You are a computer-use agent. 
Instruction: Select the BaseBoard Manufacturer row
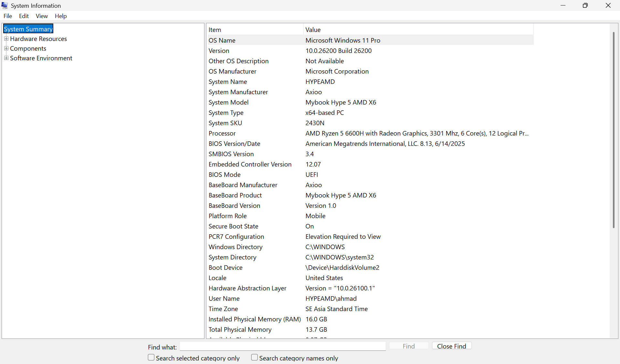[x=370, y=185]
